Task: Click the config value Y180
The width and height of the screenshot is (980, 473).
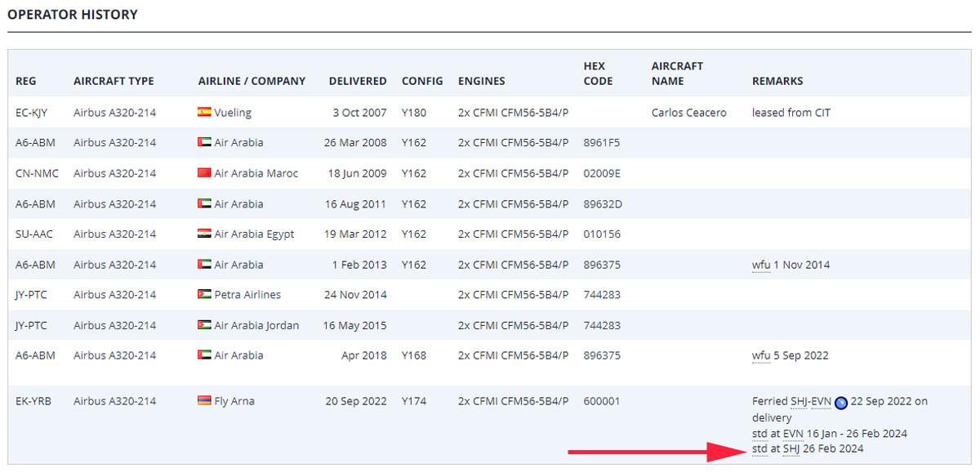Action: pos(414,112)
